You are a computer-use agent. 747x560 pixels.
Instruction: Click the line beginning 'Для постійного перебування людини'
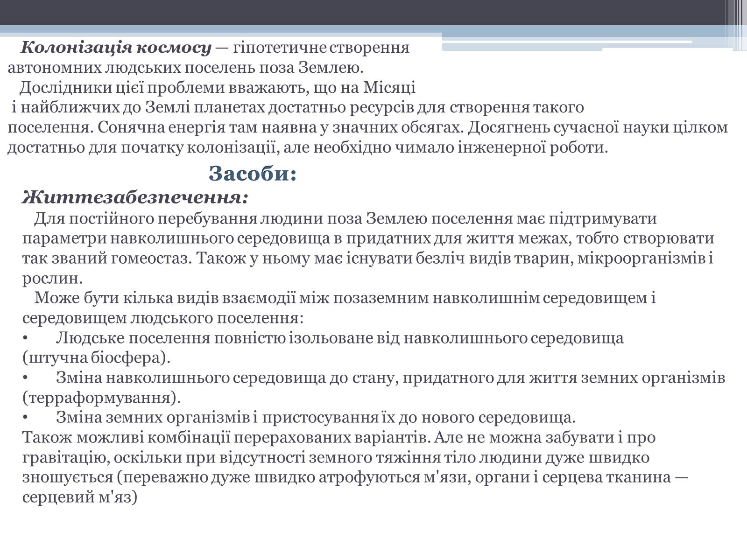click(345, 218)
